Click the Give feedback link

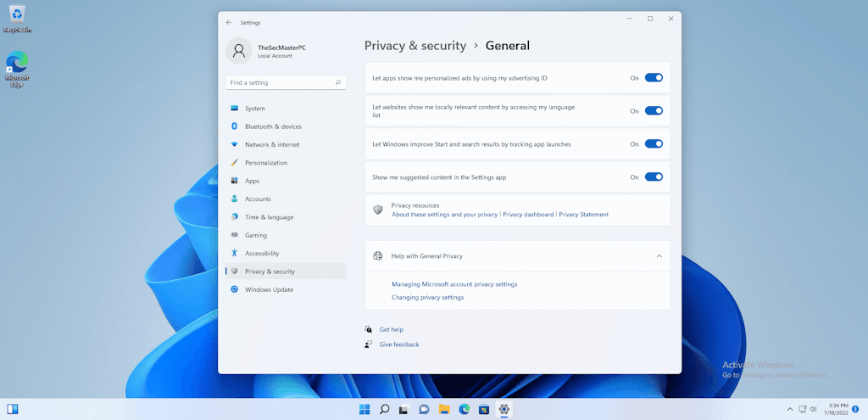[x=399, y=344]
